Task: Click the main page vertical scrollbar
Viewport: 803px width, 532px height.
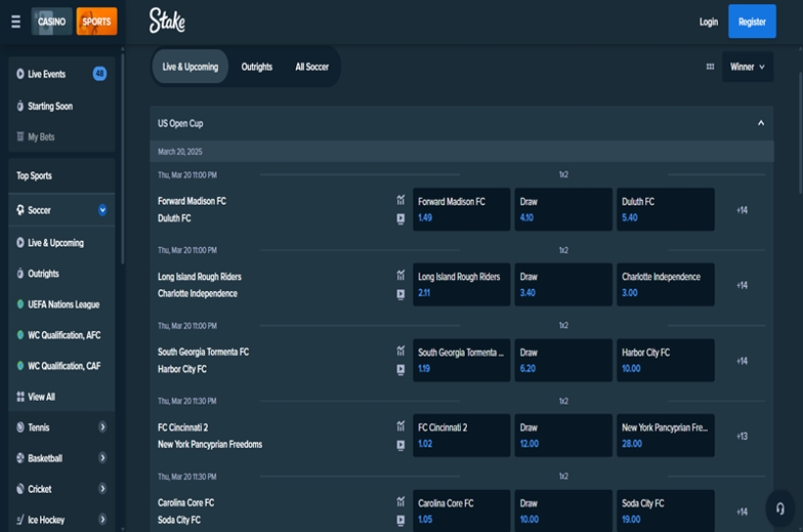Action: [800, 132]
